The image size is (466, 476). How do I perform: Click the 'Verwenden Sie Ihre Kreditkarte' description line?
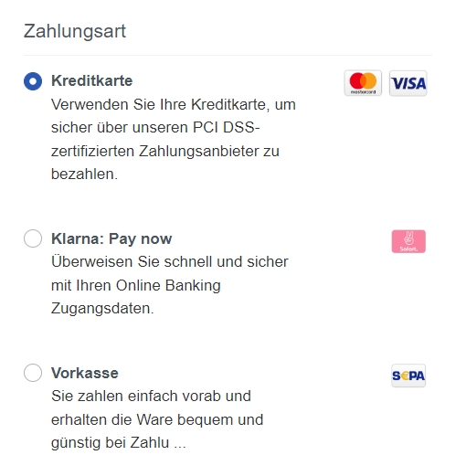click(x=174, y=104)
